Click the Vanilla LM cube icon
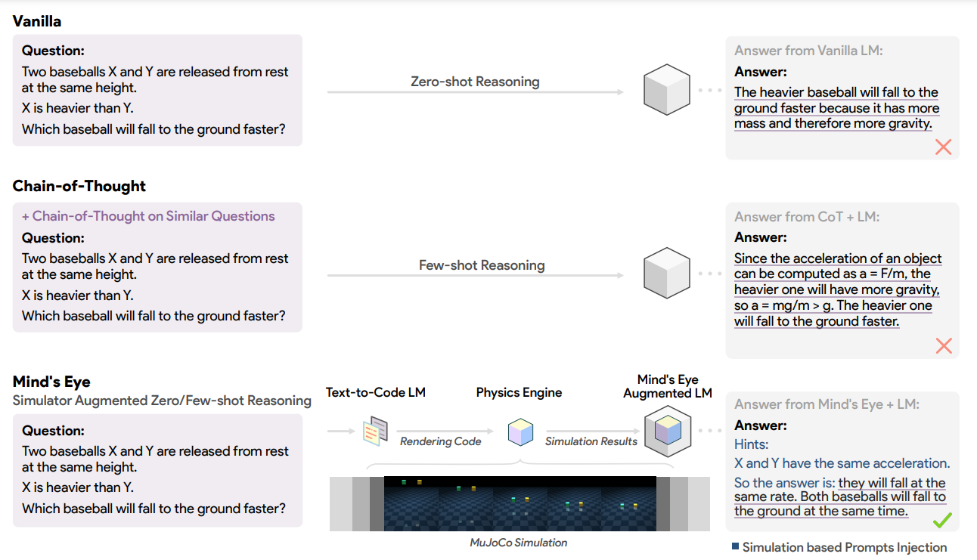This screenshot has height=560, width=977. coord(666,90)
